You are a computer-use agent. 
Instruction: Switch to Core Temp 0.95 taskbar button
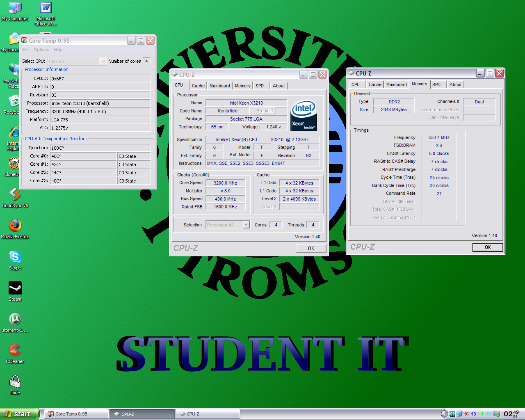76,414
